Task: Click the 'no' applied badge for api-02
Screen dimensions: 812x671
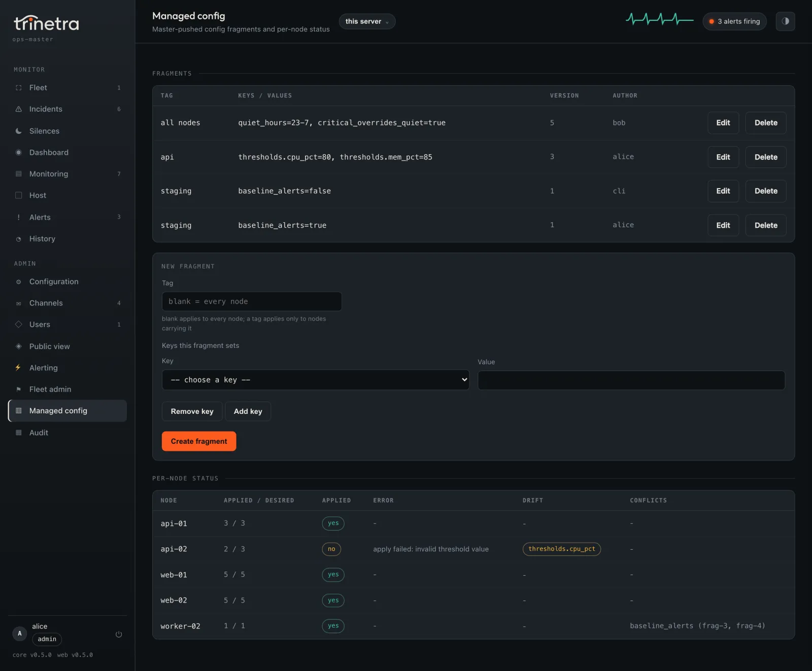Action: click(x=331, y=549)
